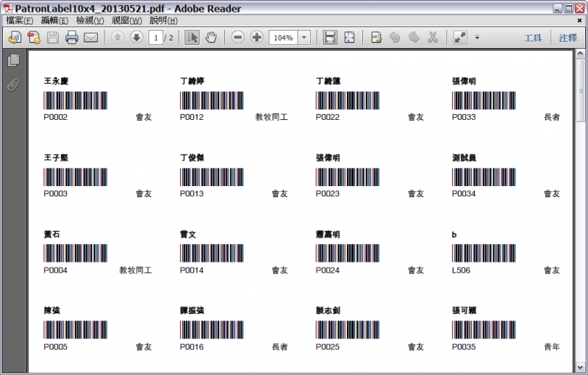Click the zoom in plus button
Image resolution: width=588 pixels, height=375 pixels.
(257, 37)
